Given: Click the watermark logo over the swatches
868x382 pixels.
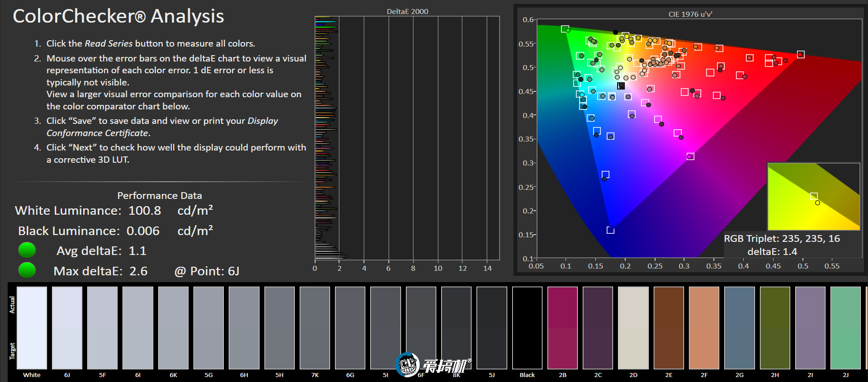Looking at the screenshot, I should pyautogui.click(x=433, y=365).
